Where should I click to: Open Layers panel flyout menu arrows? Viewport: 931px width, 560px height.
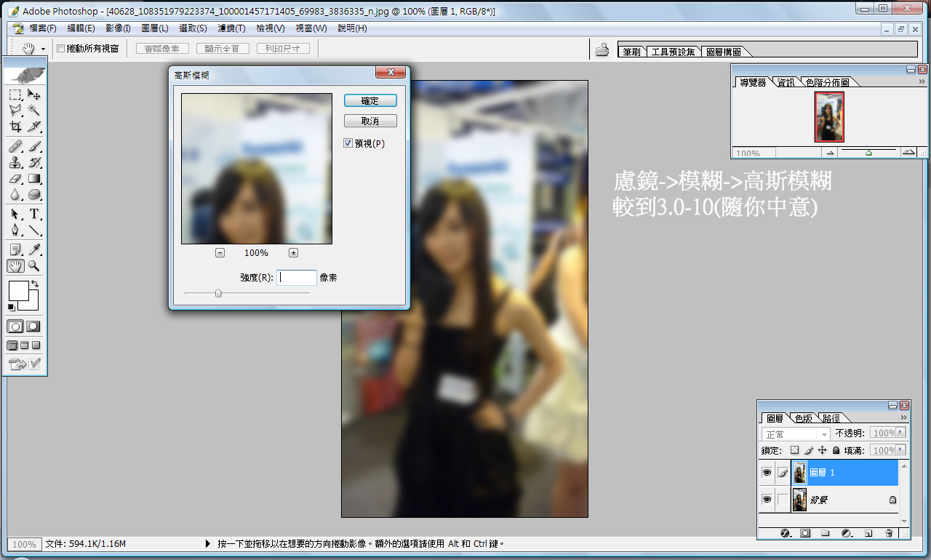(904, 418)
